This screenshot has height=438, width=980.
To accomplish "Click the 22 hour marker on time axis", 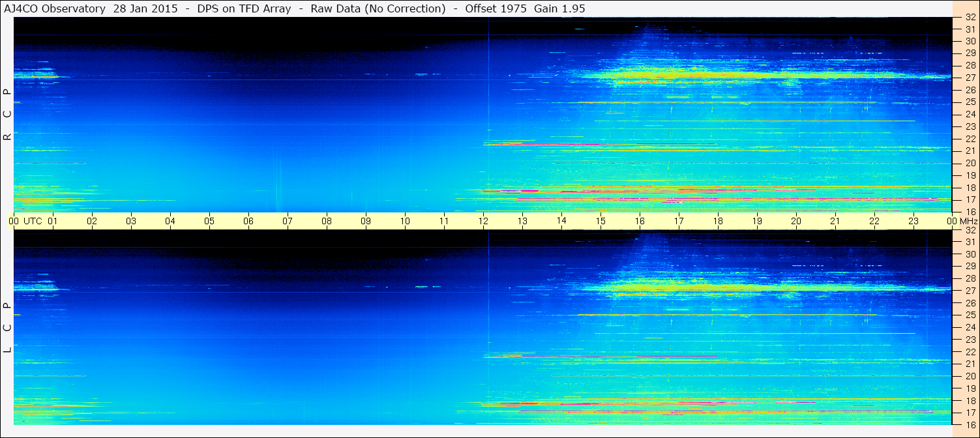I will pyautogui.click(x=874, y=221).
